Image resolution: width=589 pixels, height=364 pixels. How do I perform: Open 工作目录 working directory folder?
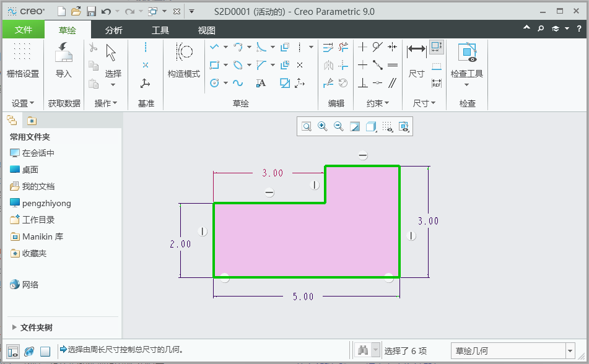point(32,220)
